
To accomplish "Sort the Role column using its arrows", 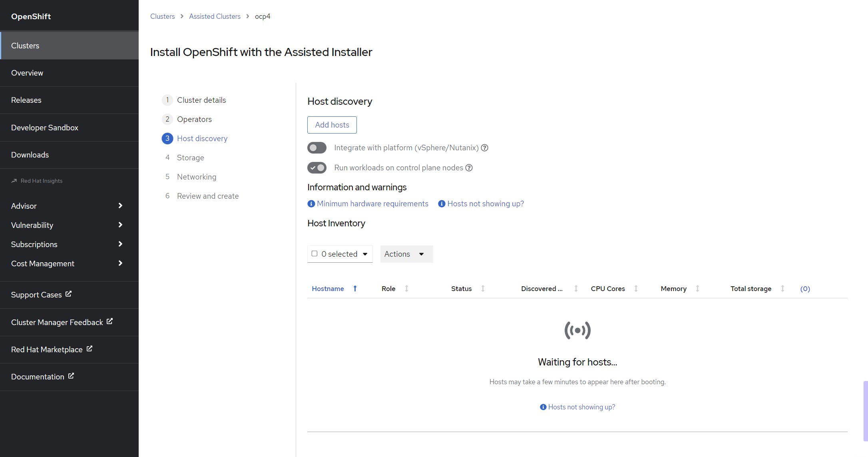I will (x=406, y=289).
